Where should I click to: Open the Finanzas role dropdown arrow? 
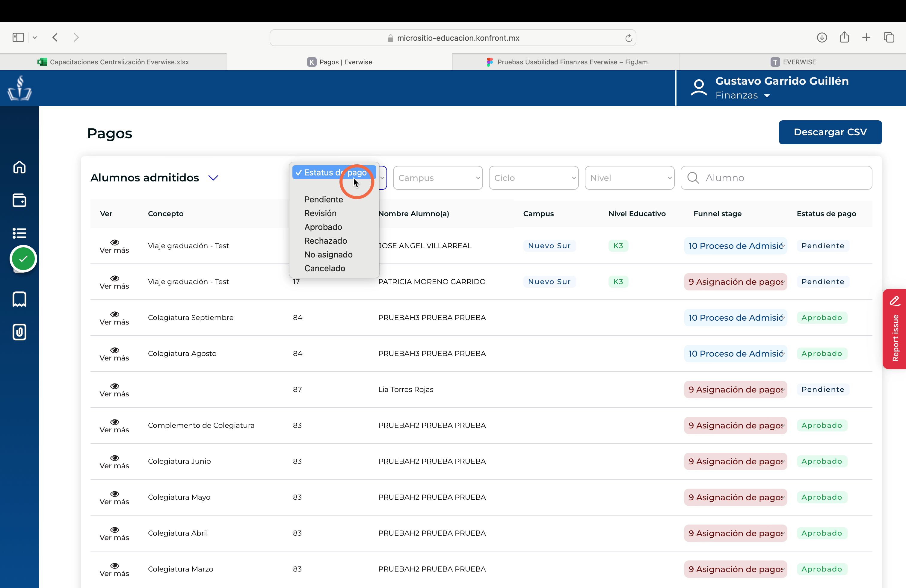767,96
